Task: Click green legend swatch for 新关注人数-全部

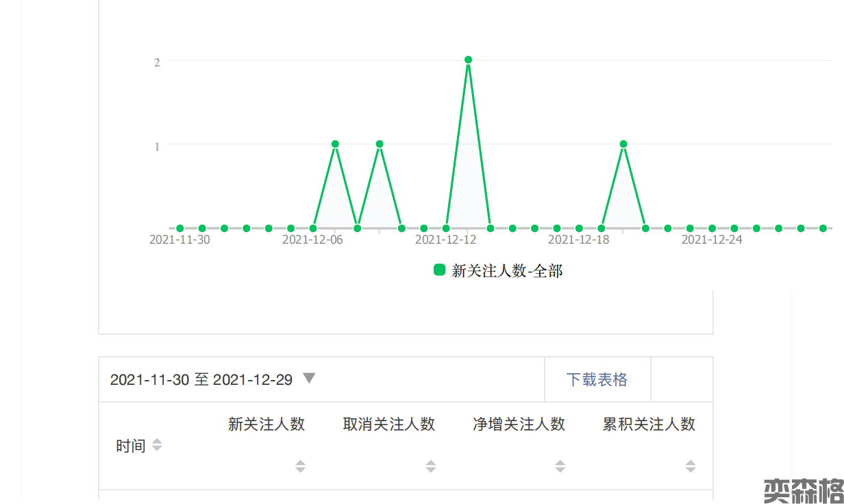Action: coord(440,270)
